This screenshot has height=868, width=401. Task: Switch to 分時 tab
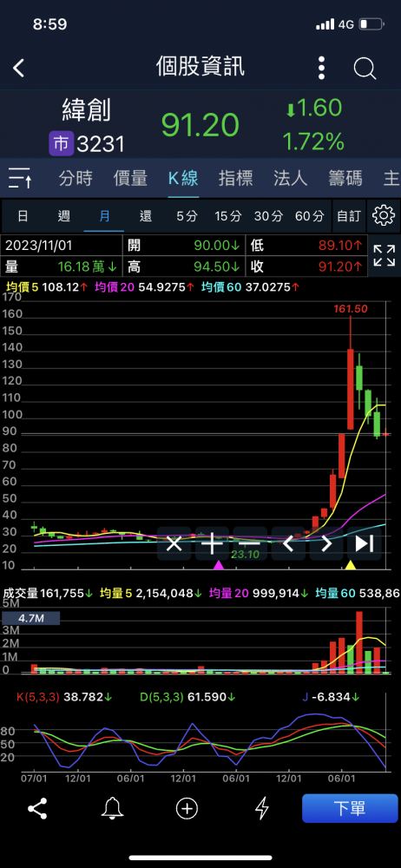pyautogui.click(x=76, y=178)
